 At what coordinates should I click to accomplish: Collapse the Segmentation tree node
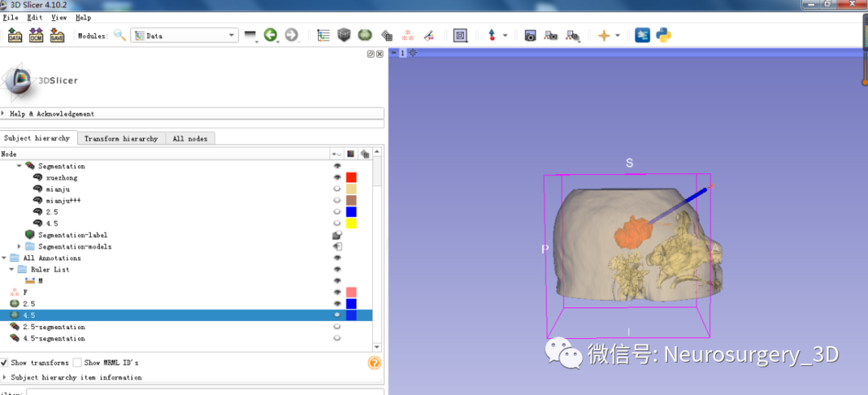pos(19,166)
